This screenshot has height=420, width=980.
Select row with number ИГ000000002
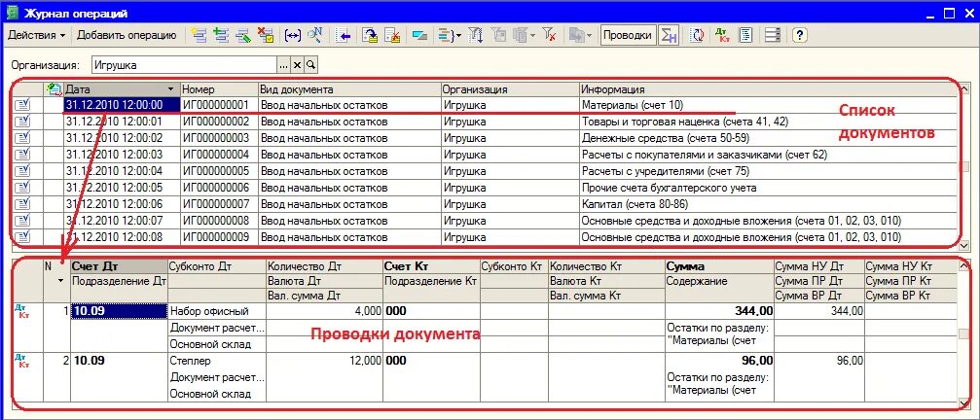tap(219, 122)
